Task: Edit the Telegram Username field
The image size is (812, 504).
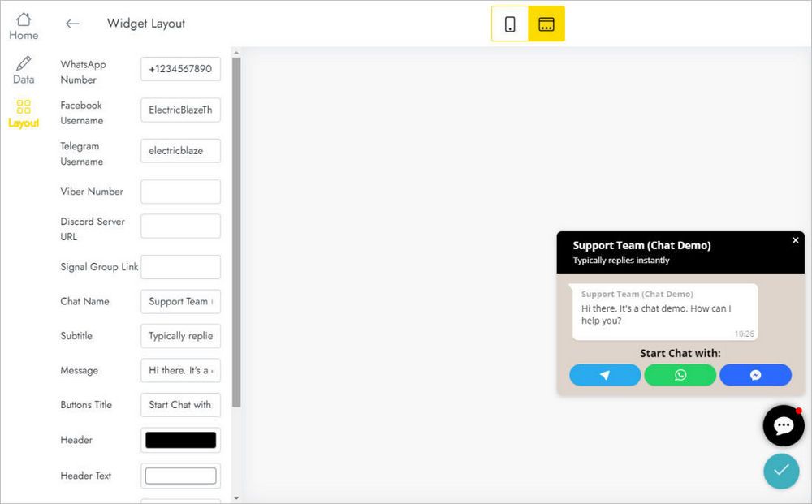Action: 180,150
